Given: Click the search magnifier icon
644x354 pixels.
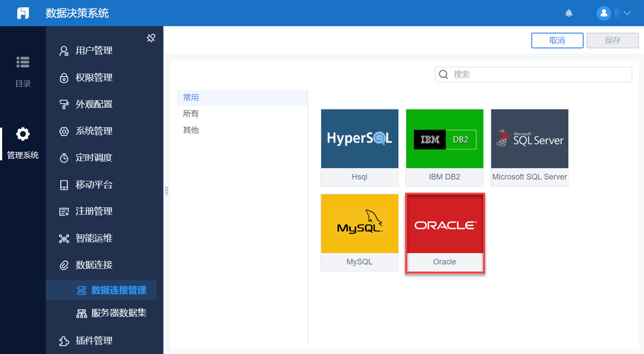Looking at the screenshot, I should click(443, 74).
